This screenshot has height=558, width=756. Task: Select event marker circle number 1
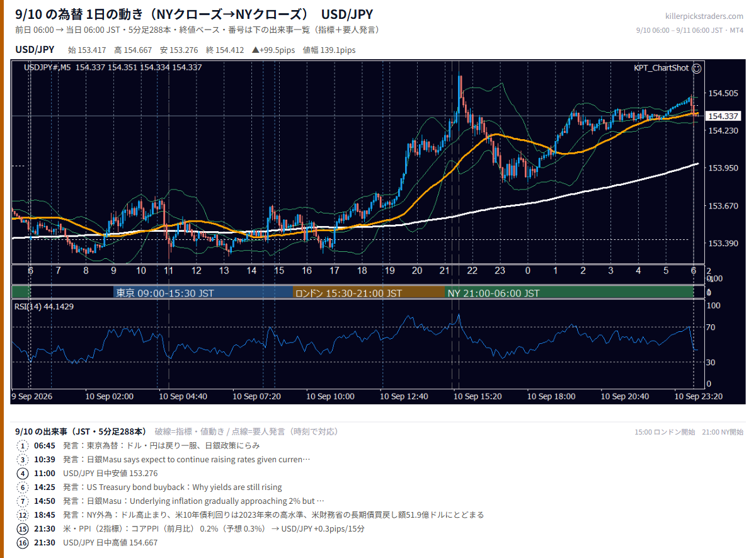pyautogui.click(x=23, y=445)
